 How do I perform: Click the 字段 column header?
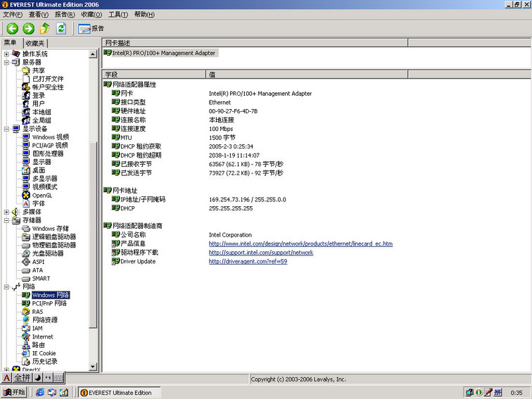click(x=153, y=75)
